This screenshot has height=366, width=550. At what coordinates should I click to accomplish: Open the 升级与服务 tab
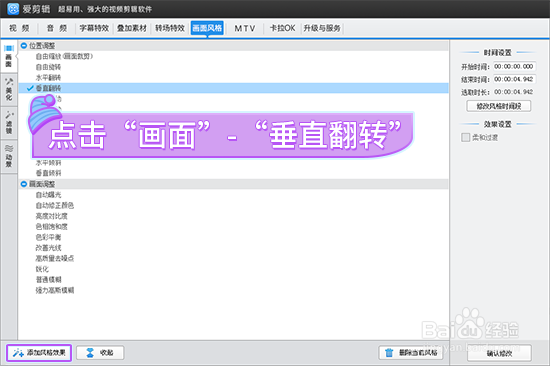tap(322, 28)
